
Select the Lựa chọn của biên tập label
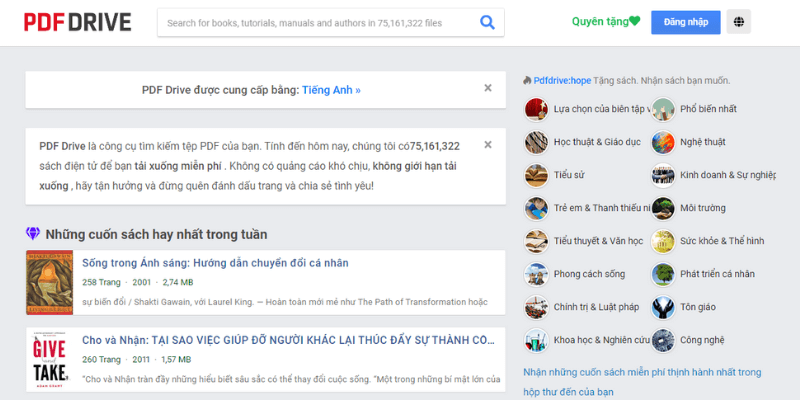602,109
